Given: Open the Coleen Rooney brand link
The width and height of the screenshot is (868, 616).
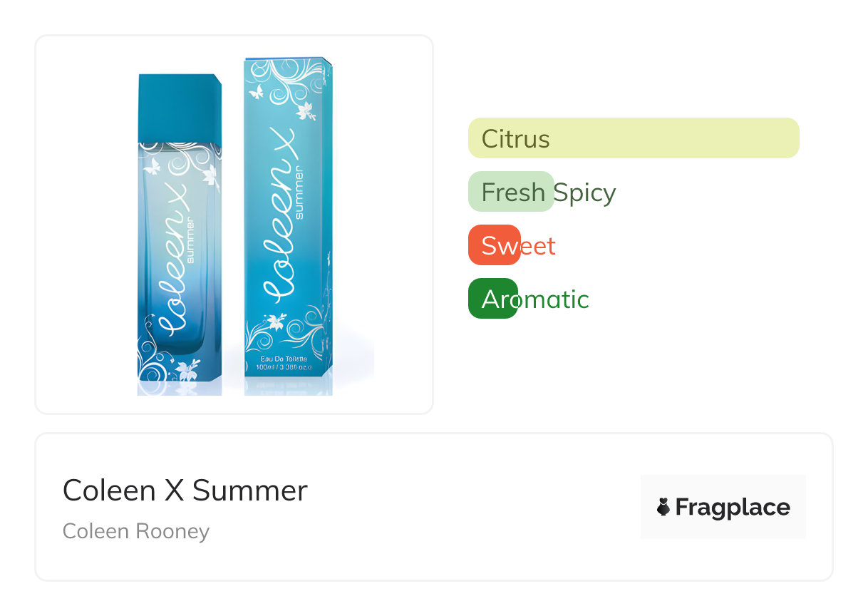Looking at the screenshot, I should [136, 531].
